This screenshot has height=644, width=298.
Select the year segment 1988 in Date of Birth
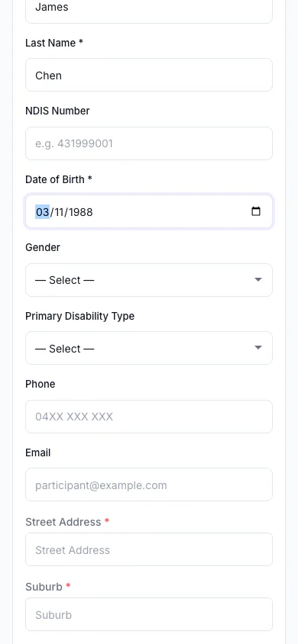[x=80, y=212]
